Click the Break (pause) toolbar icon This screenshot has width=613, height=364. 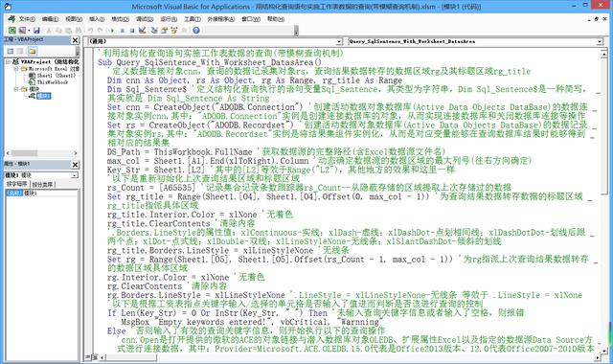click(x=123, y=30)
